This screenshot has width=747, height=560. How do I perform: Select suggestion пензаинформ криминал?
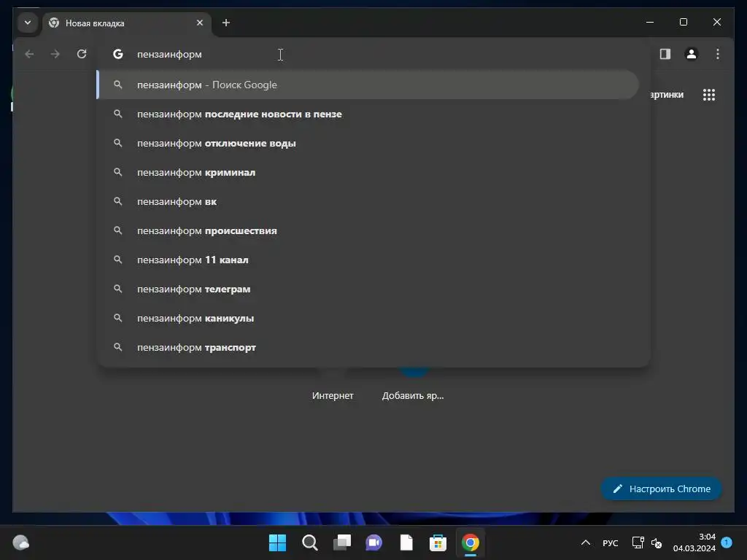[x=368, y=172]
